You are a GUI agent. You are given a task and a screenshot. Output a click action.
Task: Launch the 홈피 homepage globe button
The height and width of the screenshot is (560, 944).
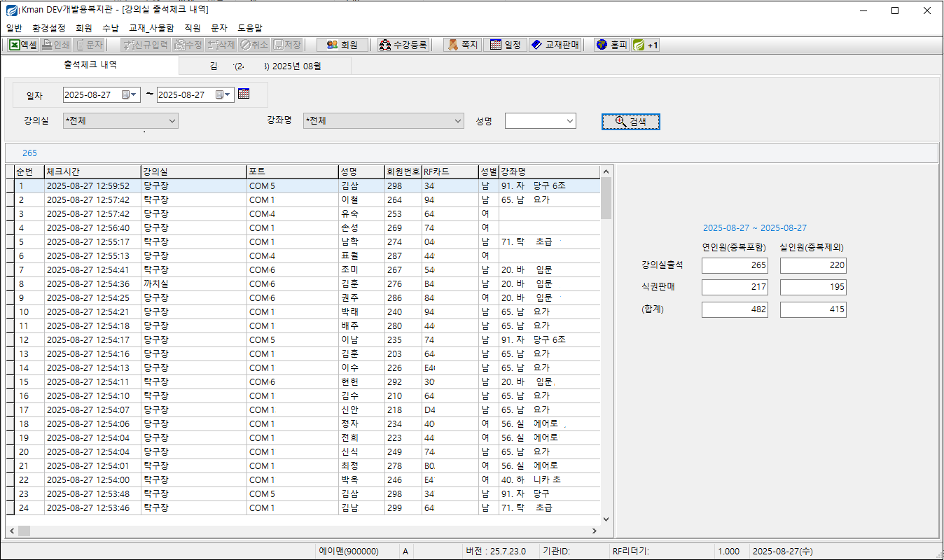pos(611,45)
